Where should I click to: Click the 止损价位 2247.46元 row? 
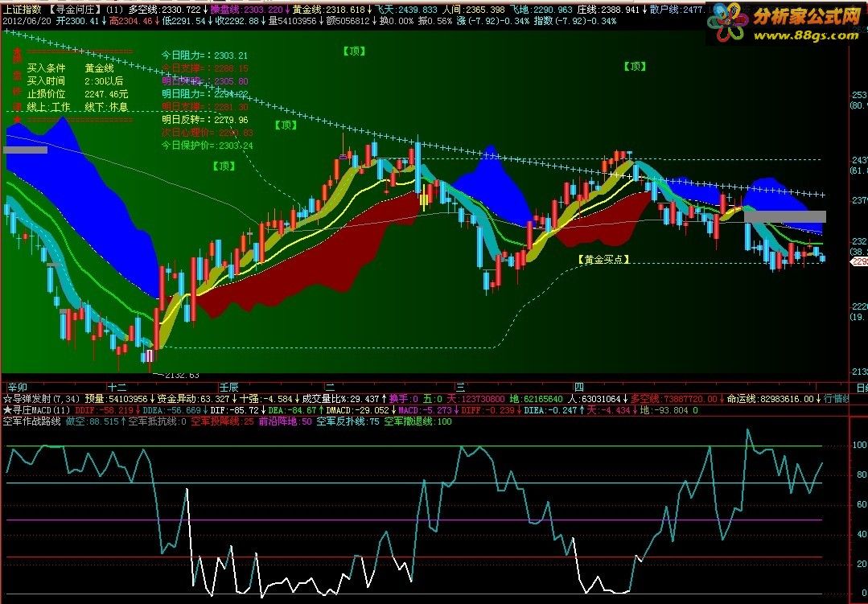tap(77, 94)
